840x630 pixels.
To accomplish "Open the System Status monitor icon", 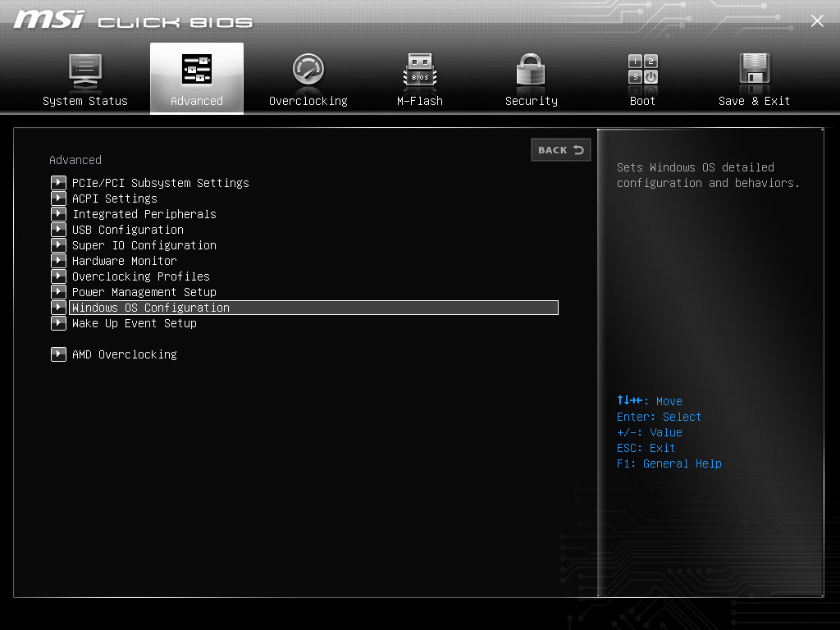I will coord(85,72).
